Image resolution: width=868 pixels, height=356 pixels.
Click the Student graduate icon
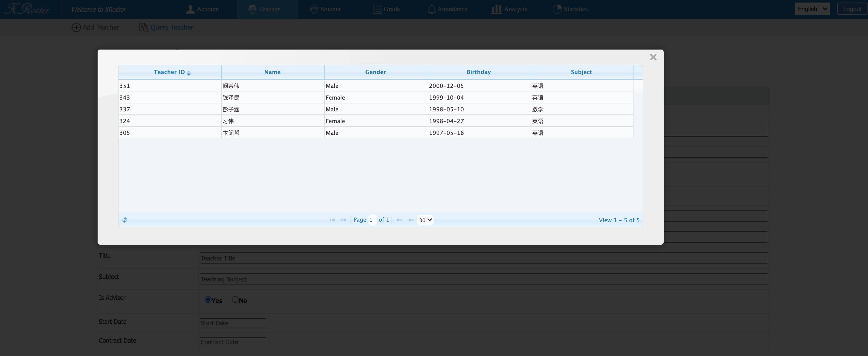(x=314, y=9)
